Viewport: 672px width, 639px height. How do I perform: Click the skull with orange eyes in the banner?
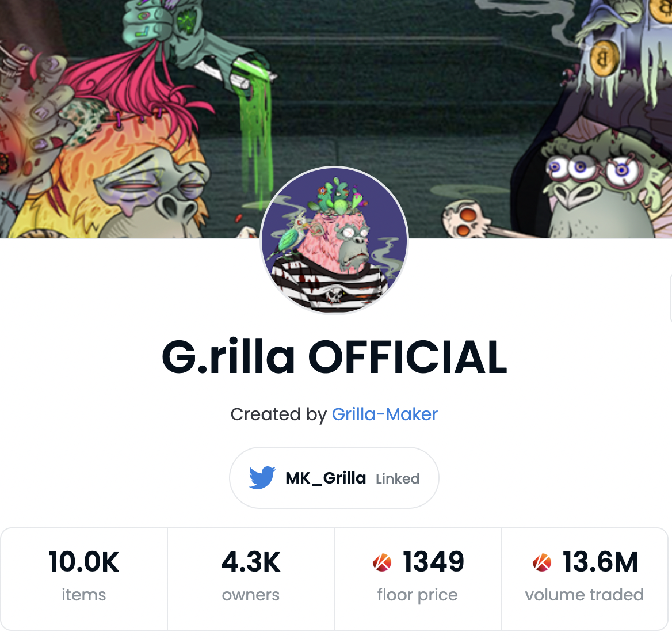(x=466, y=220)
